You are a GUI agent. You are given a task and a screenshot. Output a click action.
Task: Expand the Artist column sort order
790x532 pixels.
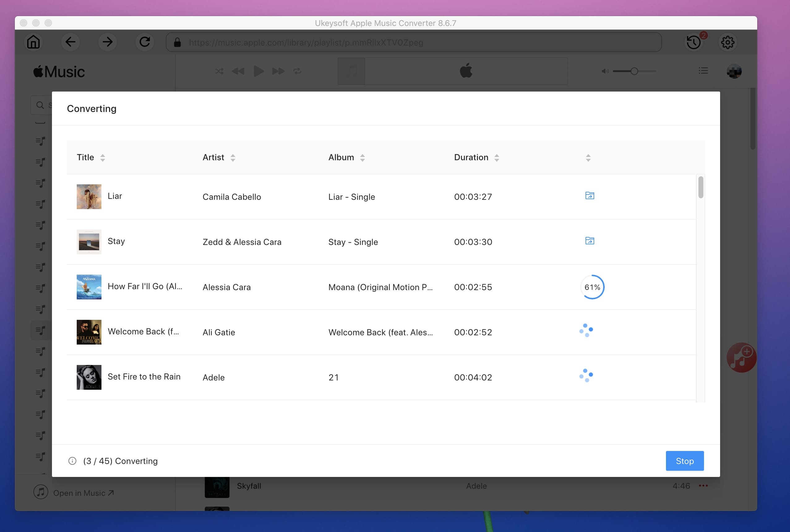(232, 157)
